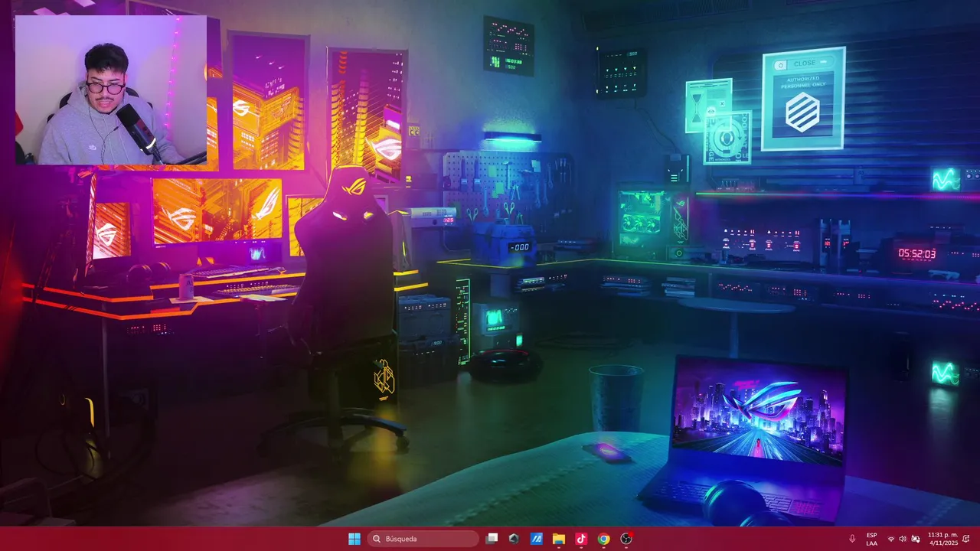Click the battery status tray icon
The width and height of the screenshot is (980, 551).
[915, 539]
